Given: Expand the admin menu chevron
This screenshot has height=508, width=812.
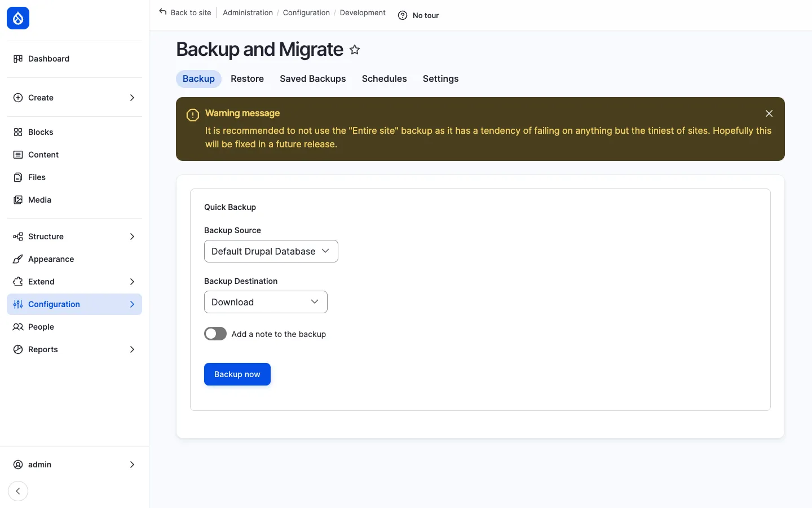Looking at the screenshot, I should click(132, 465).
